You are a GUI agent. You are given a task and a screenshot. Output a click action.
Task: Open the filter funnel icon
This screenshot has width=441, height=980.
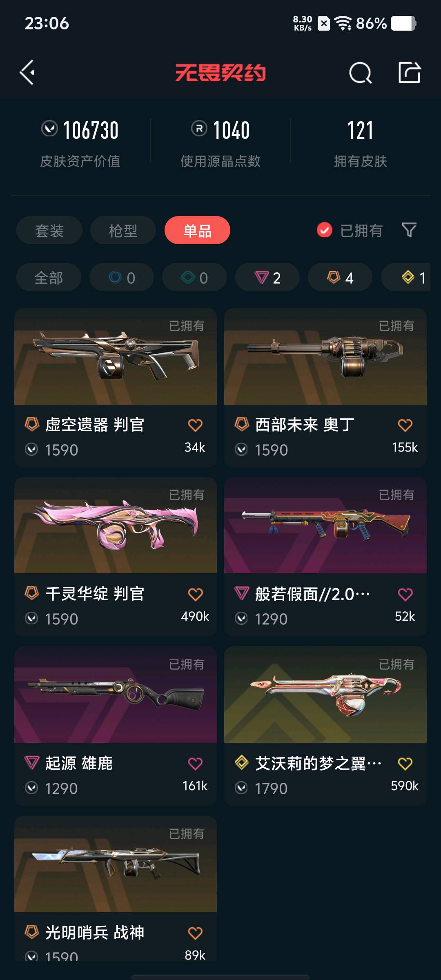(x=409, y=230)
